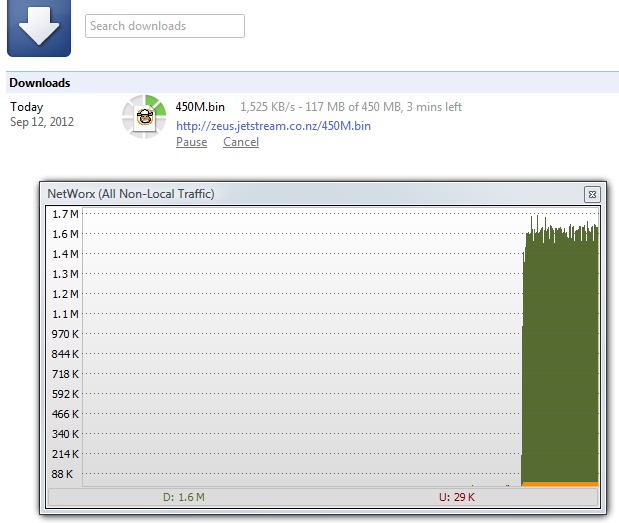Click the 970 K axis label
Image resolution: width=619 pixels, height=523 pixels.
pos(65,334)
